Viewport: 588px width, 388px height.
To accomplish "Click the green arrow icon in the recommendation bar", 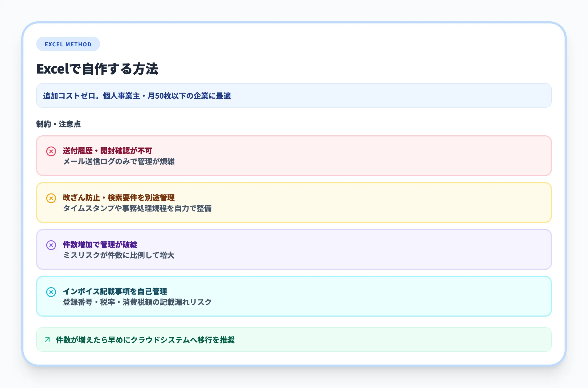I will [x=47, y=340].
